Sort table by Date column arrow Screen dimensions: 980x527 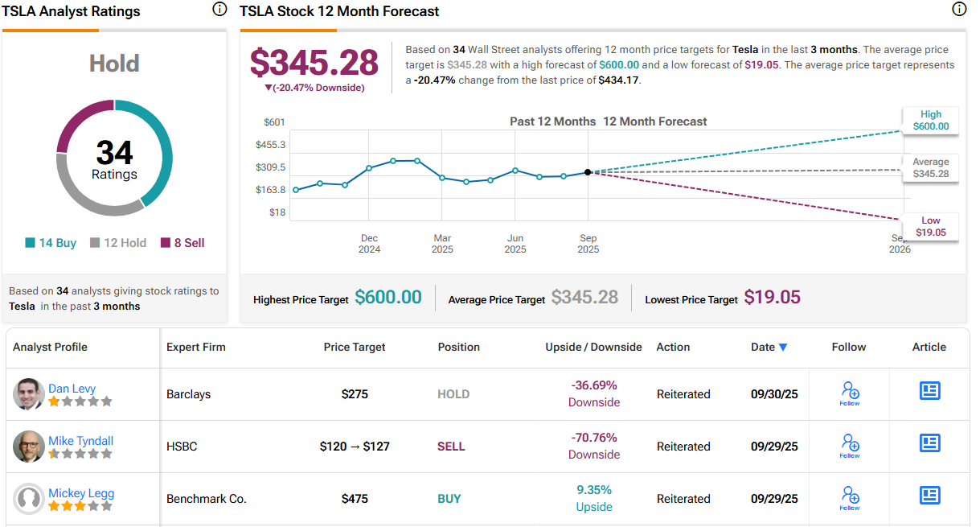point(783,348)
